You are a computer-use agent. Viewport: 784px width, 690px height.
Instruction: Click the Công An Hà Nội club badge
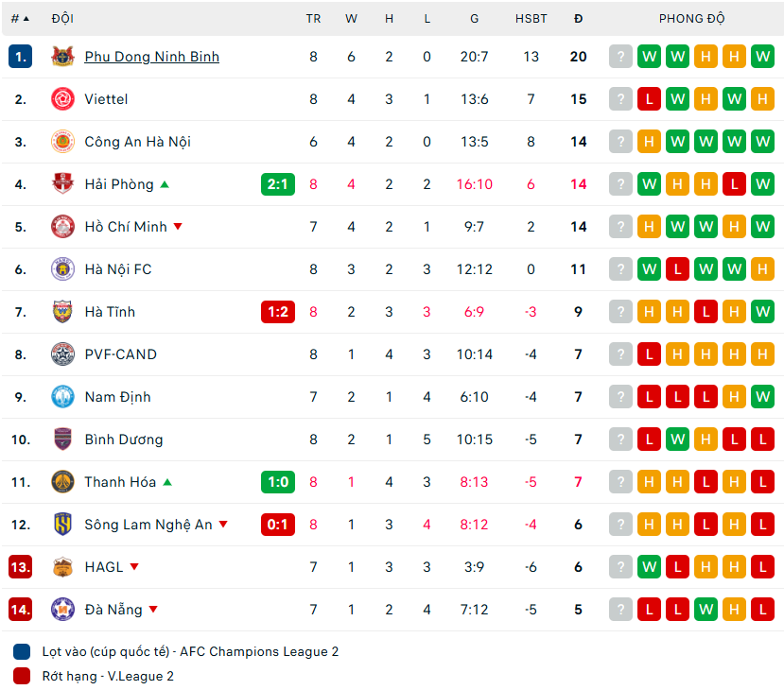click(x=62, y=142)
